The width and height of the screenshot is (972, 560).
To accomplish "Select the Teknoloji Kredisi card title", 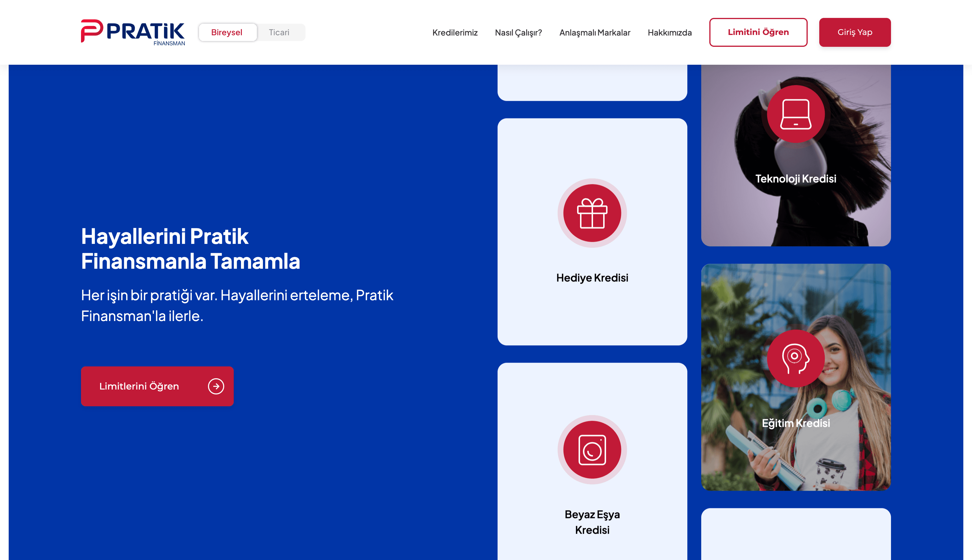I will pyautogui.click(x=796, y=179).
